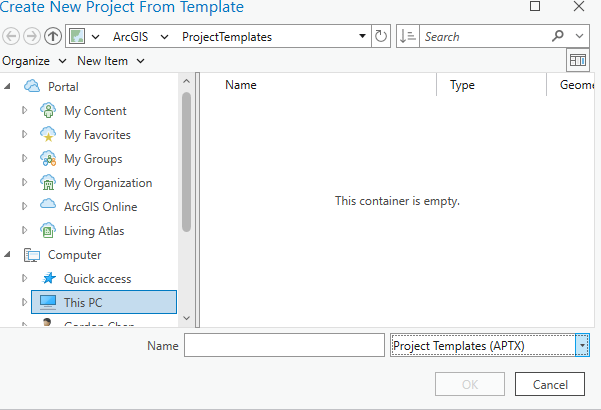Expand the Quick access node
601x410 pixels.
tap(25, 279)
